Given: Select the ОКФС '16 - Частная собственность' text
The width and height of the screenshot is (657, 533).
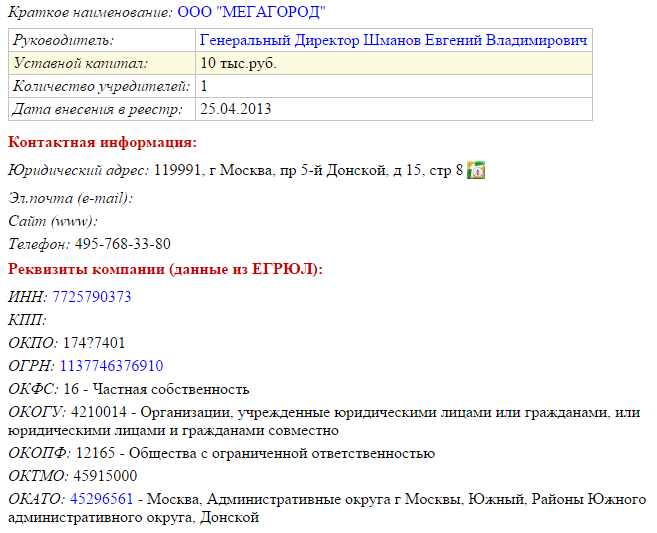Looking at the screenshot, I should coord(156,389).
